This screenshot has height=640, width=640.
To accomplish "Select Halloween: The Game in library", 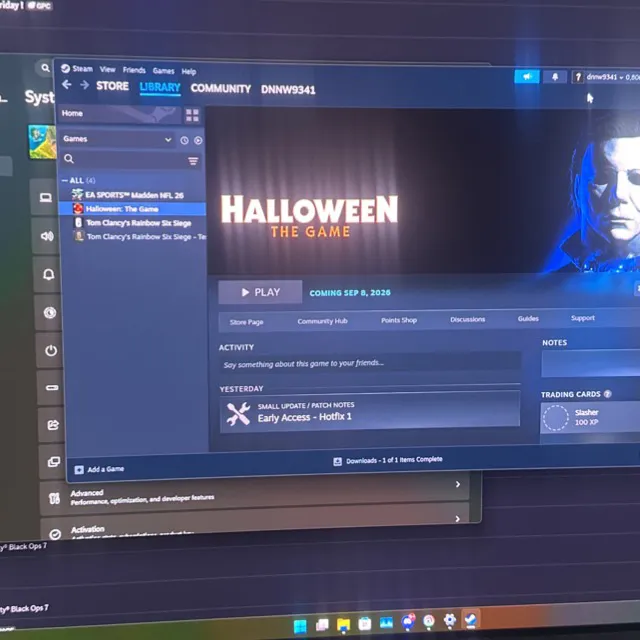I will point(132,209).
